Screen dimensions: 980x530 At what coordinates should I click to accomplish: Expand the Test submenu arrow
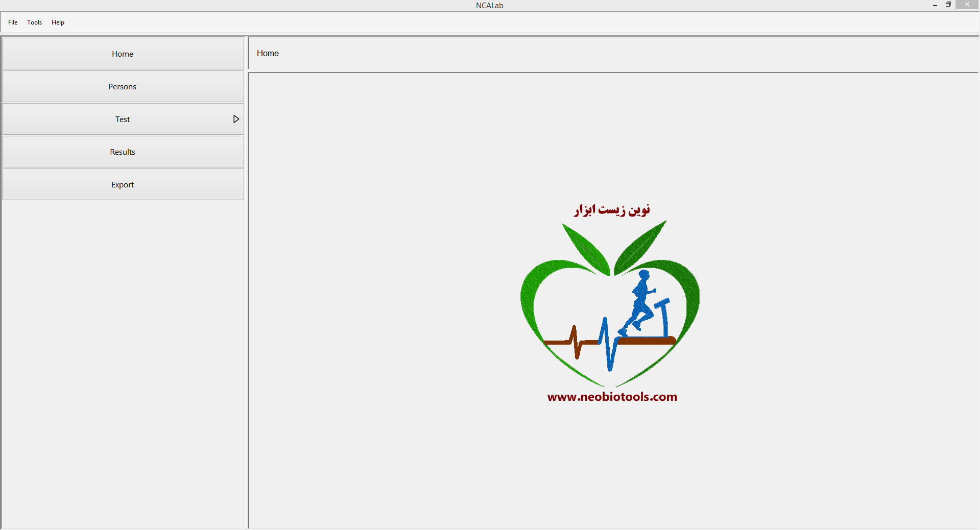pos(236,119)
